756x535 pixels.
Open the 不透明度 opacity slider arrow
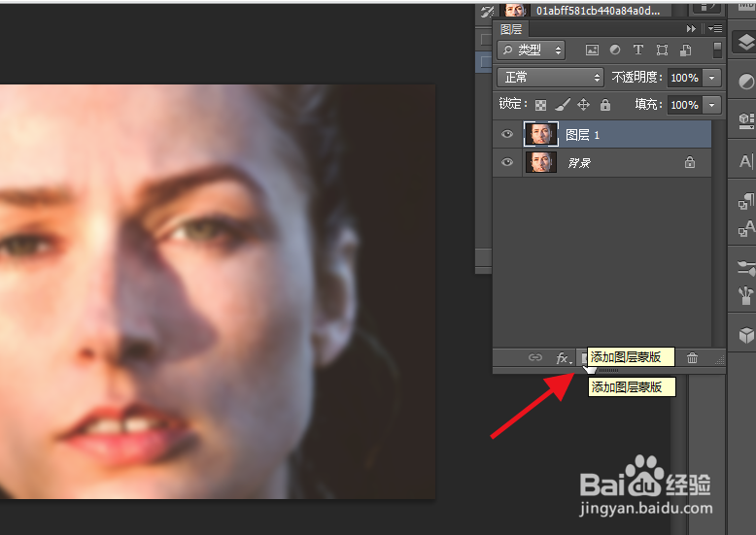click(x=711, y=78)
